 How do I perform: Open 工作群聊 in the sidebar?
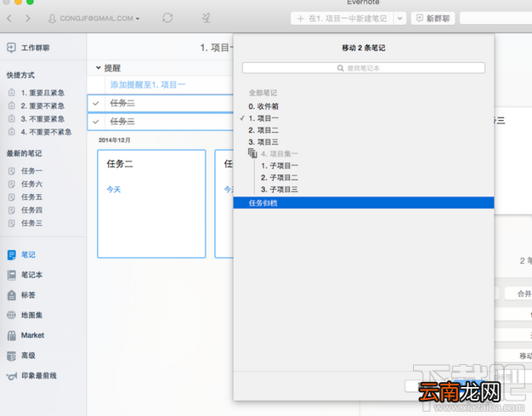tap(29, 48)
